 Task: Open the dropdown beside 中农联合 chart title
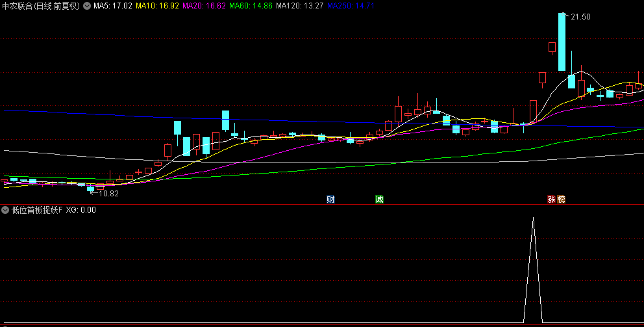(87, 6)
